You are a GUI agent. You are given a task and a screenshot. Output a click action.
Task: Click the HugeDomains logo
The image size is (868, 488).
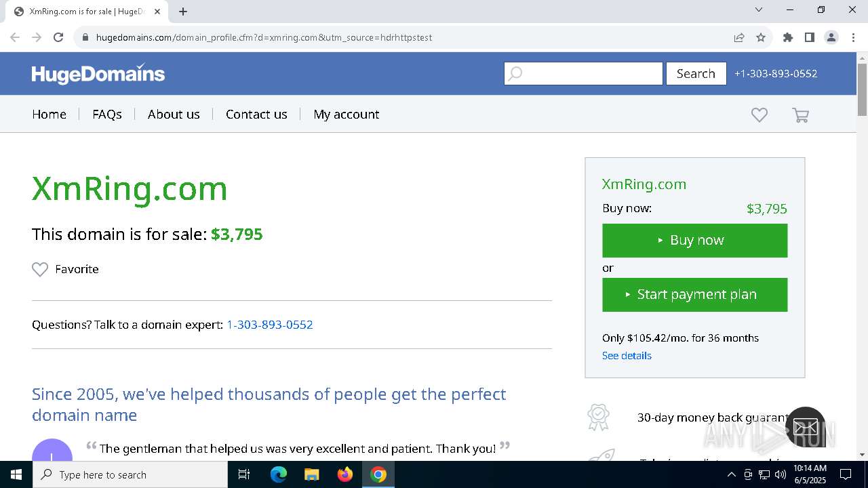coord(98,73)
